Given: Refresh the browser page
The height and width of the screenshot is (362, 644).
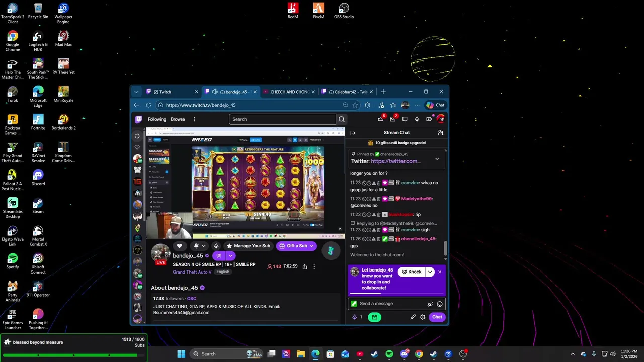Looking at the screenshot, I should pos(148,105).
